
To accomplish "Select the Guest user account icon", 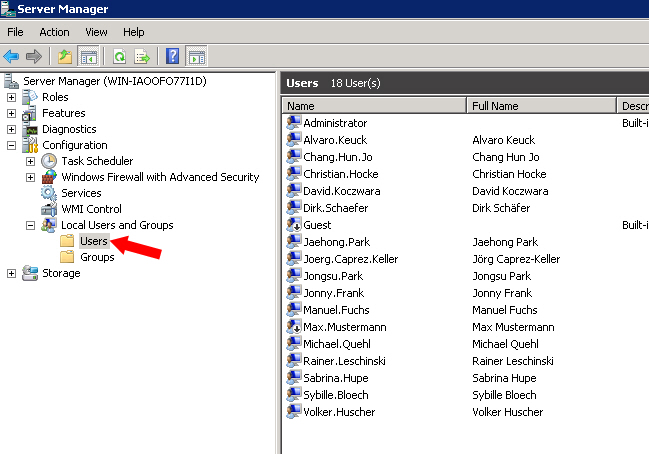I will (x=293, y=224).
